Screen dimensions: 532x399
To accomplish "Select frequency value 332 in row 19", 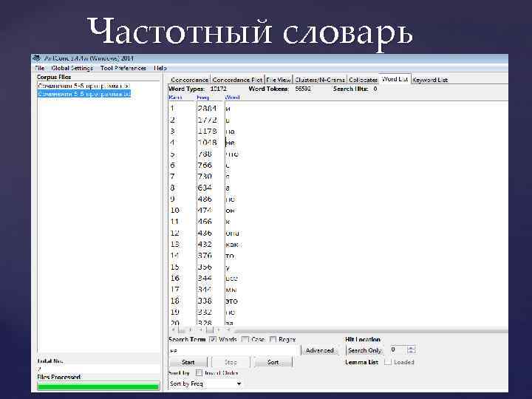I will (x=205, y=312).
